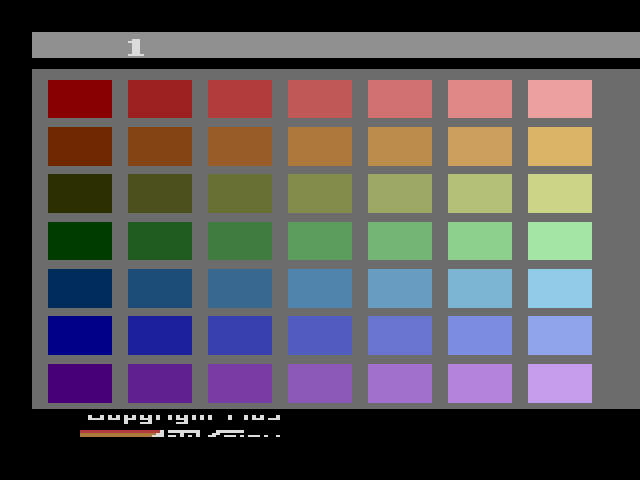Select the fifth shade in the purple row
This screenshot has height=480, width=640.
coord(400,384)
